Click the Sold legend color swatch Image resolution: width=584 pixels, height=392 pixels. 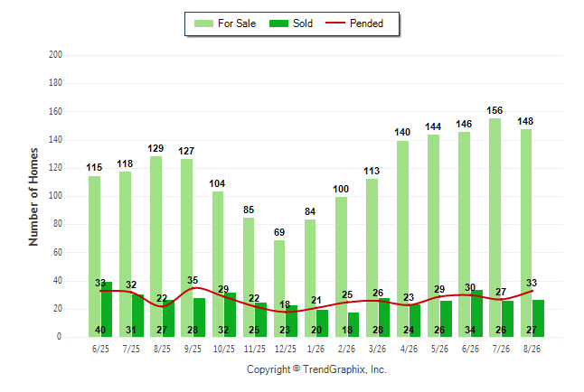(x=278, y=23)
